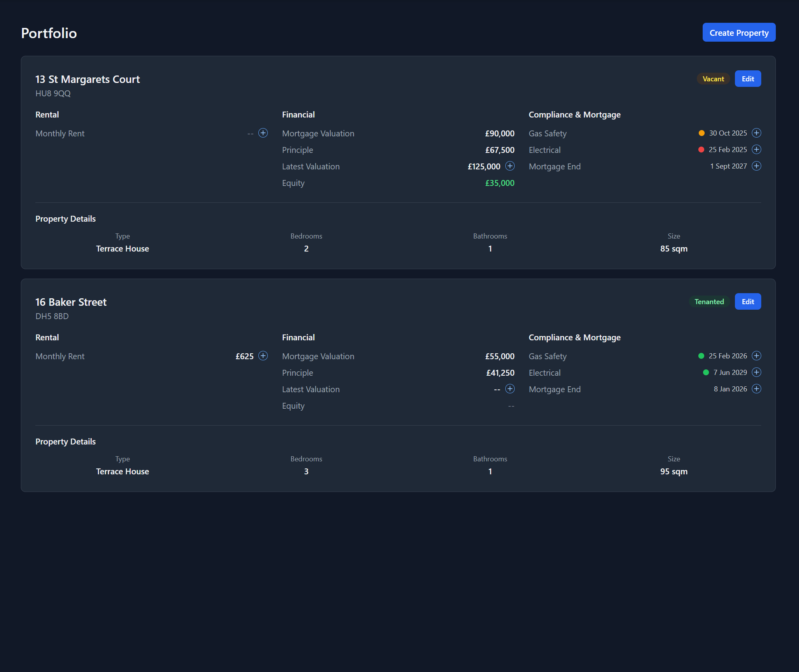The height and width of the screenshot is (672, 799).
Task: Edit the 16 Baker Street property
Action: coord(747,301)
